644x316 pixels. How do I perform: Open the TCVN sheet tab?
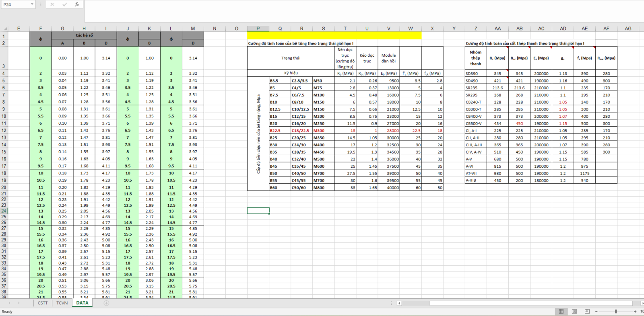(62, 303)
